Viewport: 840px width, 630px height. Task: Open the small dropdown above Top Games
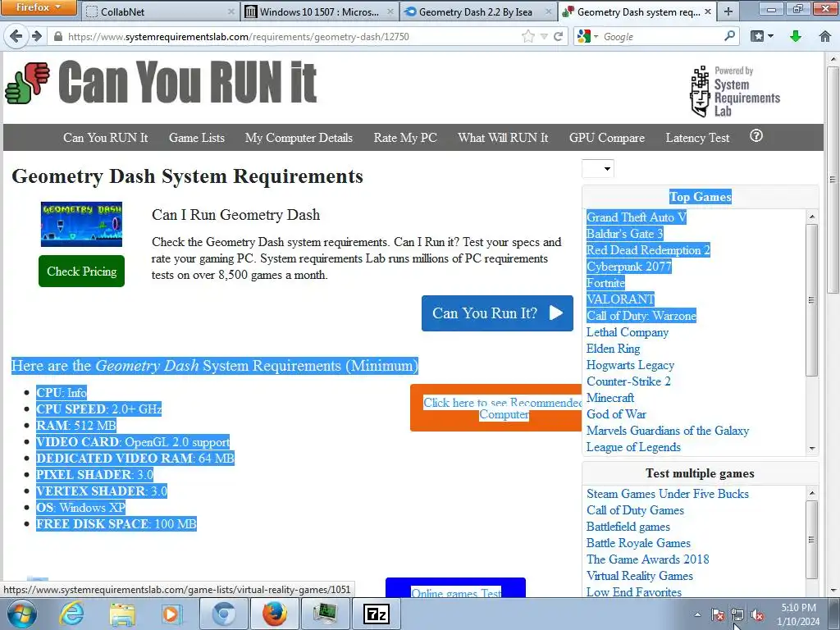point(598,169)
